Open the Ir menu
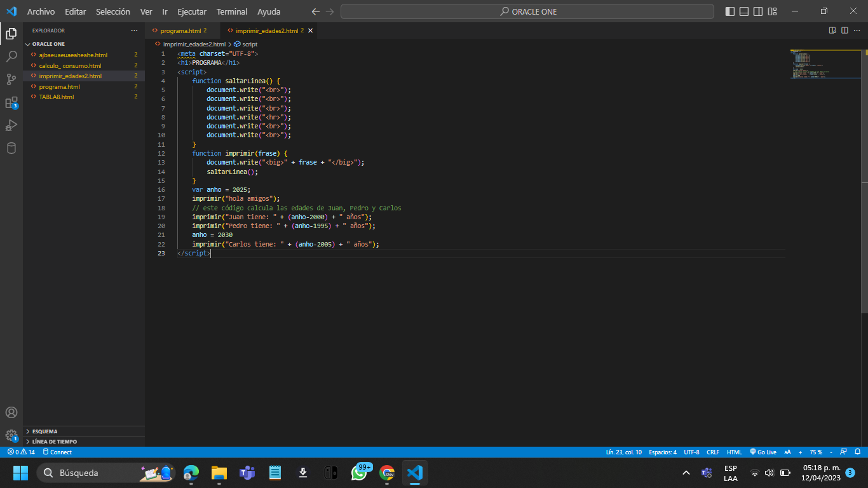This screenshot has height=488, width=868. (165, 11)
